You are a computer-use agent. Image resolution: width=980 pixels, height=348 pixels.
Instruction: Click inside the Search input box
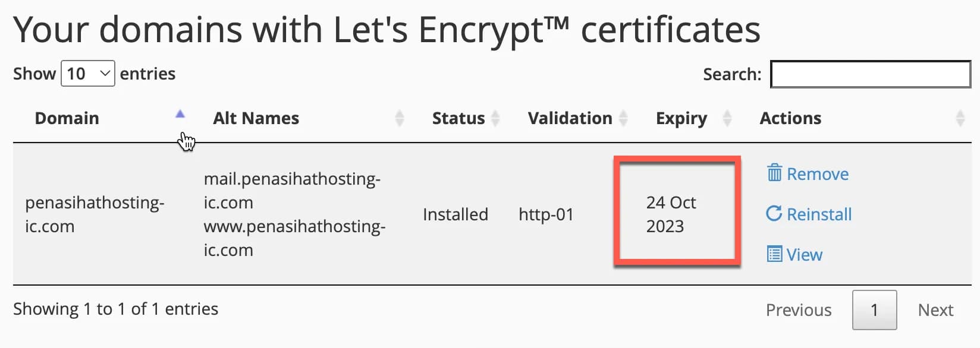(869, 74)
